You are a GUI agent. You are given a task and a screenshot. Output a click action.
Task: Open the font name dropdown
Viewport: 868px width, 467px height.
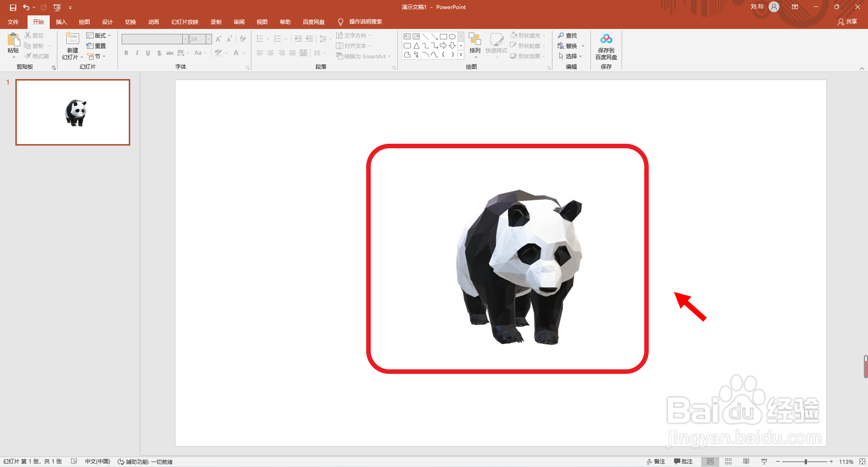(185, 39)
